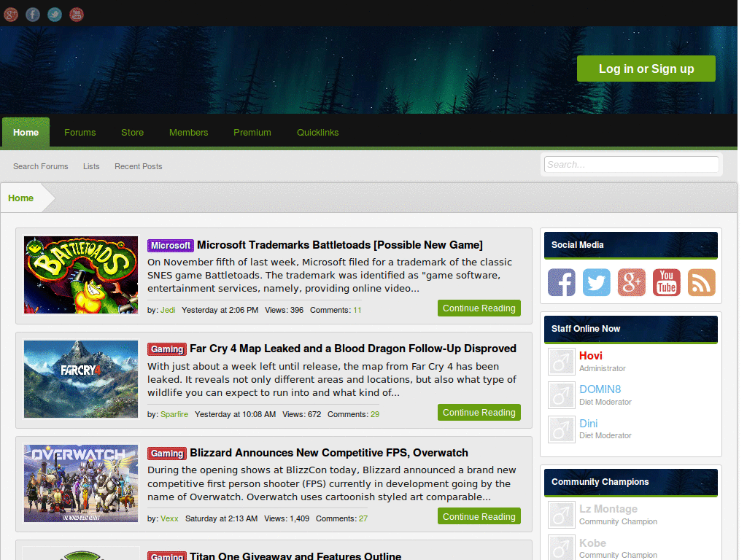This screenshot has width=747, height=560.
Task: Click 'Yesterday at 2:06 PM' timestamp
Action: (220, 310)
